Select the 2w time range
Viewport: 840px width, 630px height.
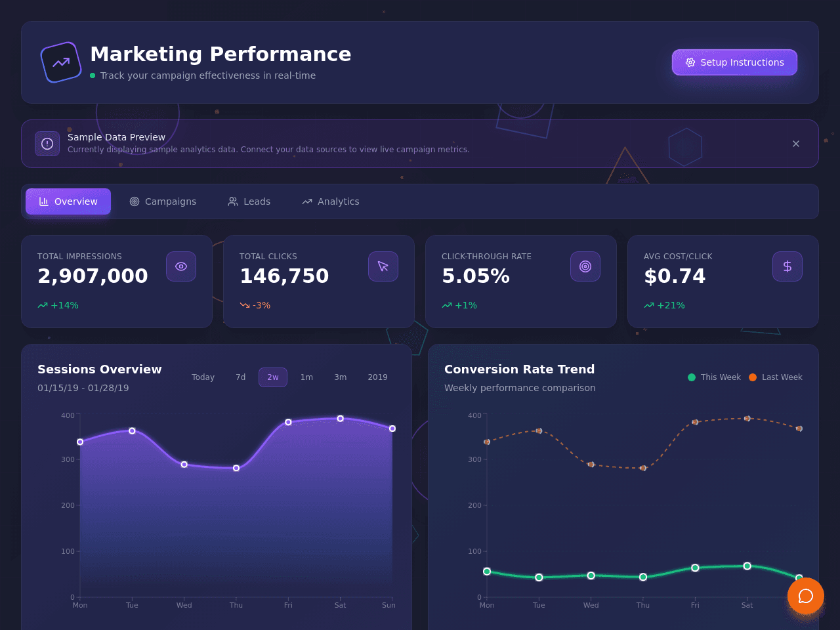(273, 377)
